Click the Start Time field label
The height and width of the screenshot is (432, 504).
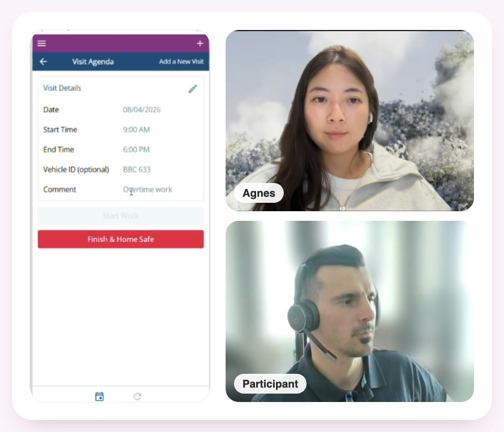point(60,130)
